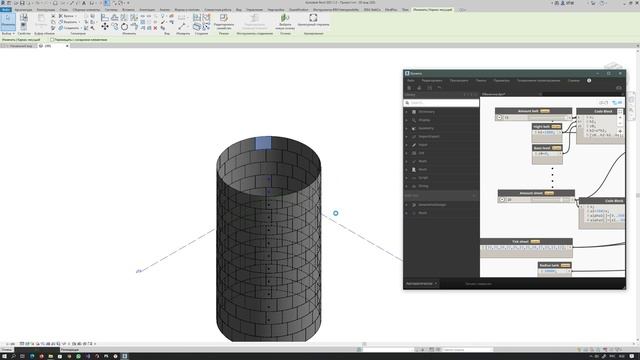Image resolution: width=640 pixels, height=360 pixels.
Task: Click the Align tool in Modify panel
Action: (105, 17)
